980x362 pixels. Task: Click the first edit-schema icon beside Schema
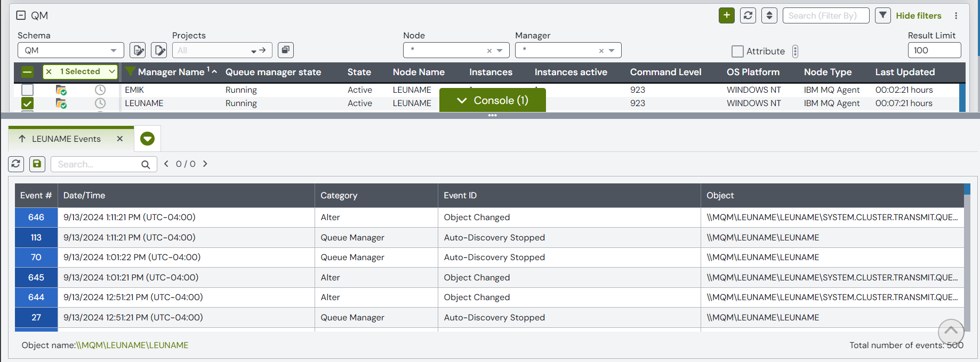138,50
